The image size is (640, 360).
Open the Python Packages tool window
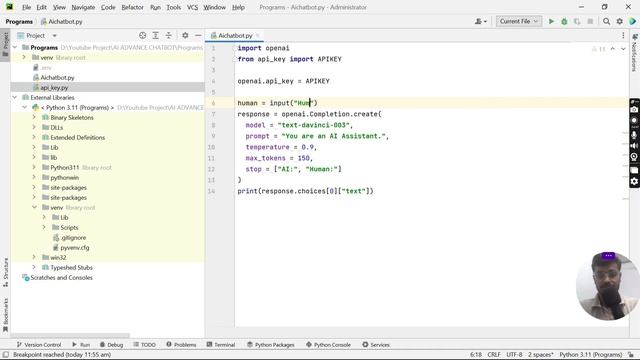pos(271,344)
